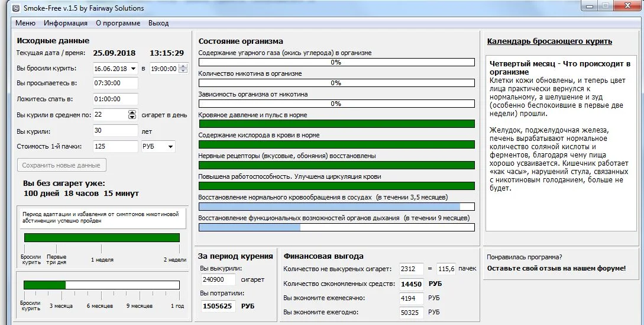Click the adaptation period message box
Screen dimensions: 644x325
tap(103, 218)
